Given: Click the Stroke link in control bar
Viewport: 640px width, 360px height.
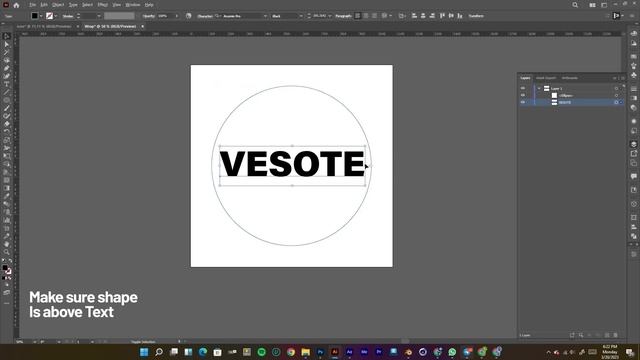Looking at the screenshot, I should (68, 16).
